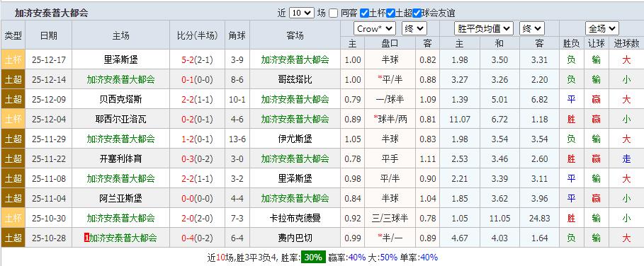Click the 进球数 column header
This screenshot has width=644, height=266.
point(626,43)
